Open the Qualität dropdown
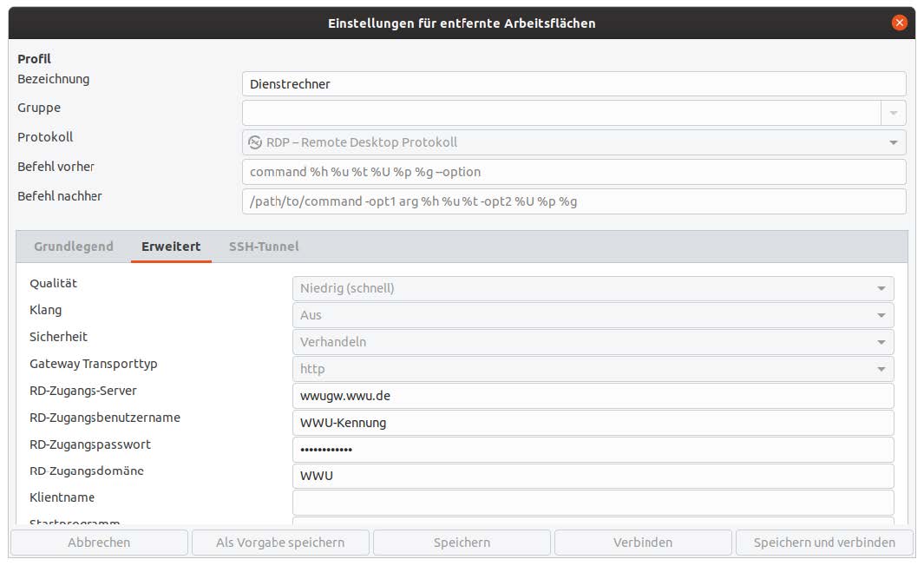 pyautogui.click(x=881, y=288)
